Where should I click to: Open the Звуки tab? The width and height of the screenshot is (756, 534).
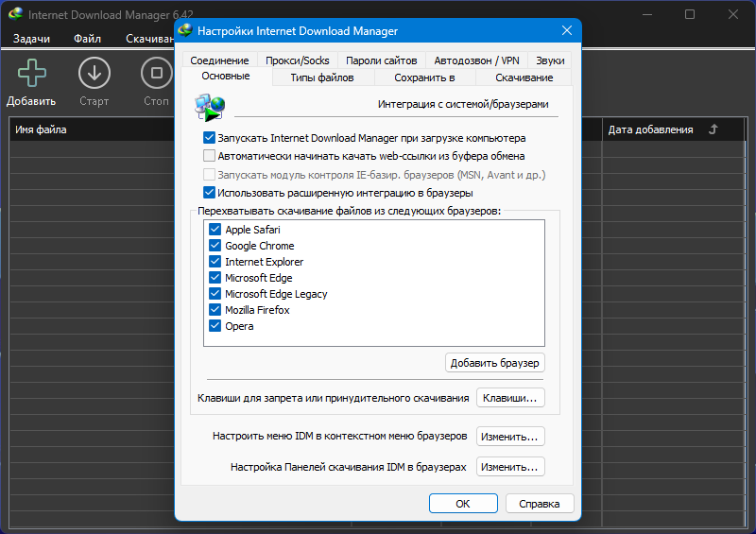(550, 60)
